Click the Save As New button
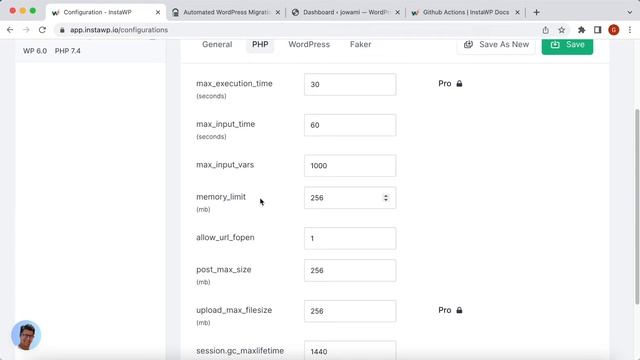The width and height of the screenshot is (640, 360). (x=496, y=44)
